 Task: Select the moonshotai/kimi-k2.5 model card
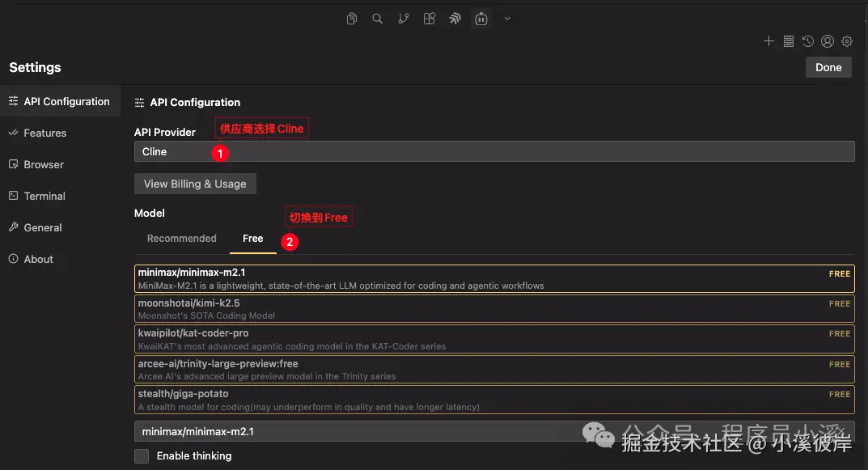[494, 309]
